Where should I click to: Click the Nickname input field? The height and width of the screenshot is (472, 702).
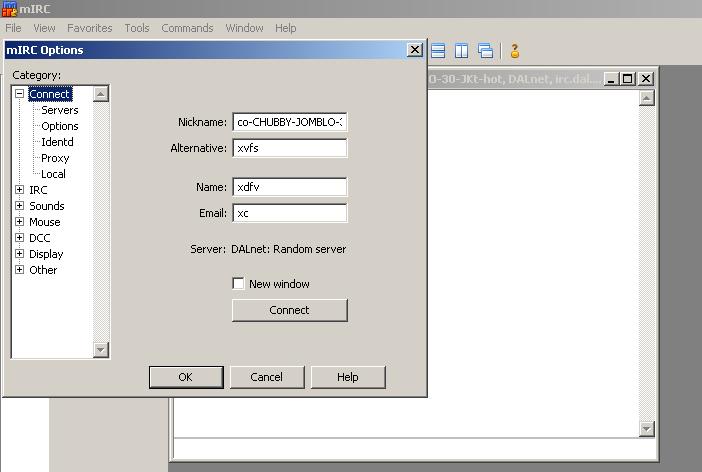(290, 122)
